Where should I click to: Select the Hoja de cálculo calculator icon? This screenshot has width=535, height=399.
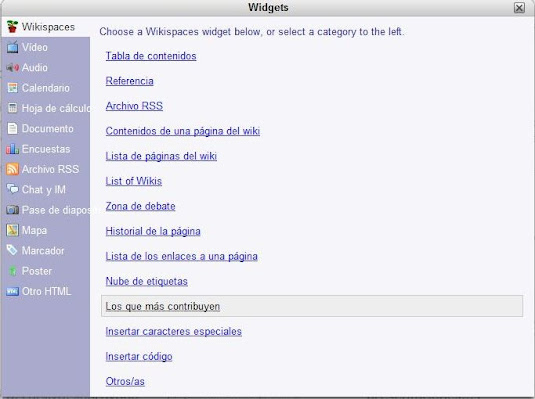click(13, 108)
